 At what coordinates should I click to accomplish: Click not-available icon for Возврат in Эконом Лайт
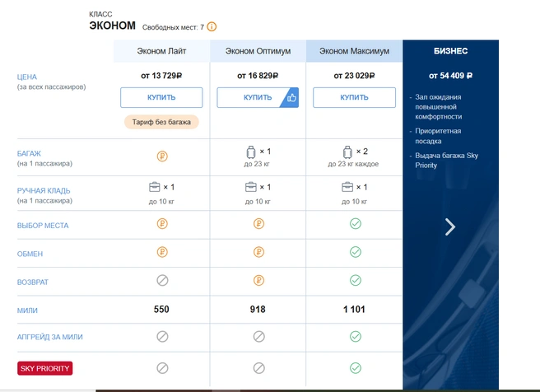(162, 280)
